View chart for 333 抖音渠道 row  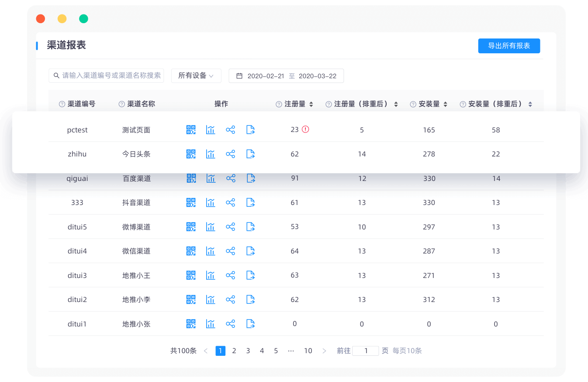click(211, 202)
